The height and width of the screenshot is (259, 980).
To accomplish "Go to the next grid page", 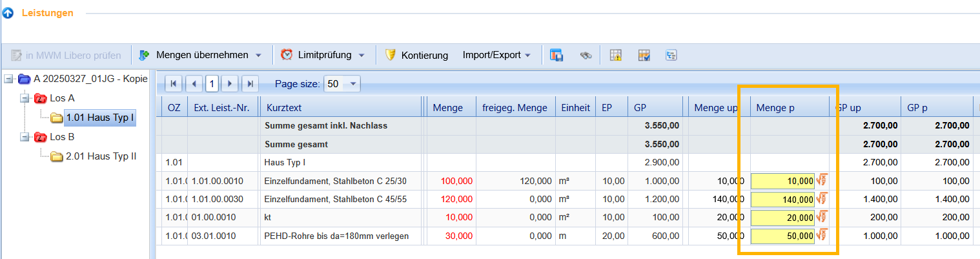I will [230, 83].
